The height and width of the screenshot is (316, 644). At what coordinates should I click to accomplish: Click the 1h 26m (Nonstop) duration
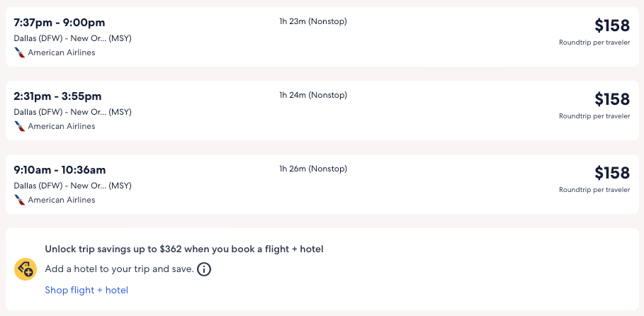tap(312, 169)
